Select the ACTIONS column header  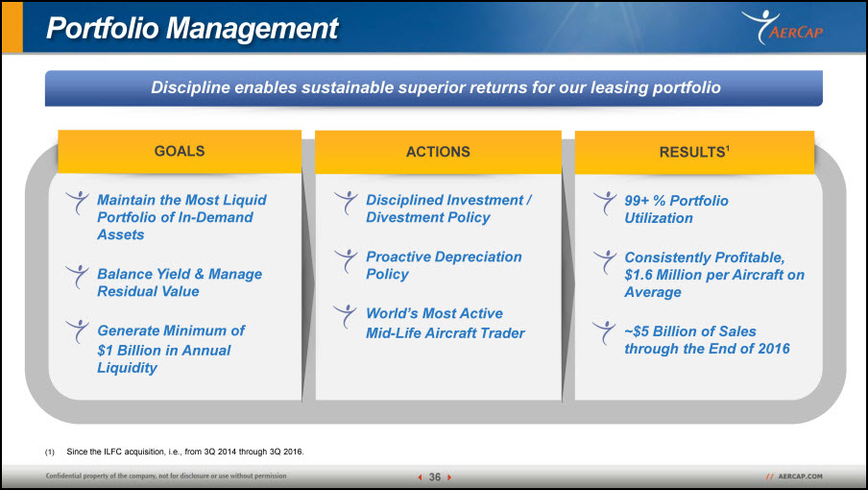pyautogui.click(x=438, y=152)
